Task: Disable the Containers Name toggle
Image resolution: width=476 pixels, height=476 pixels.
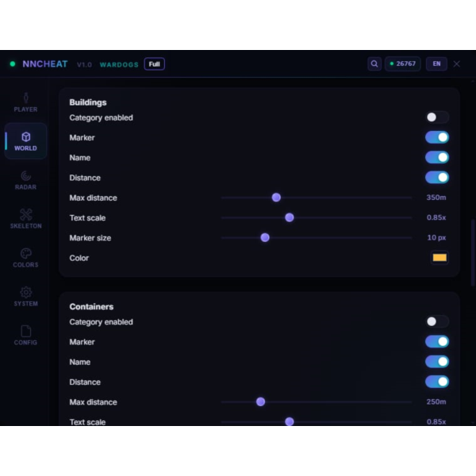Action: [437, 362]
